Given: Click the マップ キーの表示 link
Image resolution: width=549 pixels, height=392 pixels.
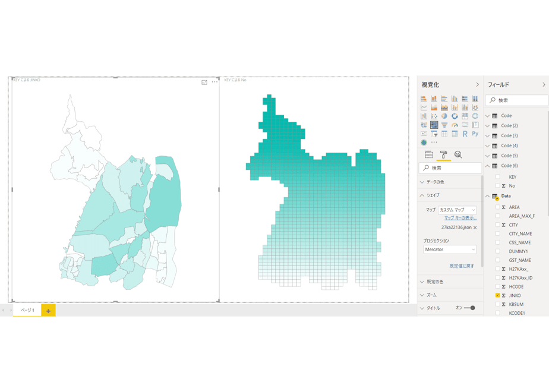Looking at the screenshot, I should pos(460,218).
